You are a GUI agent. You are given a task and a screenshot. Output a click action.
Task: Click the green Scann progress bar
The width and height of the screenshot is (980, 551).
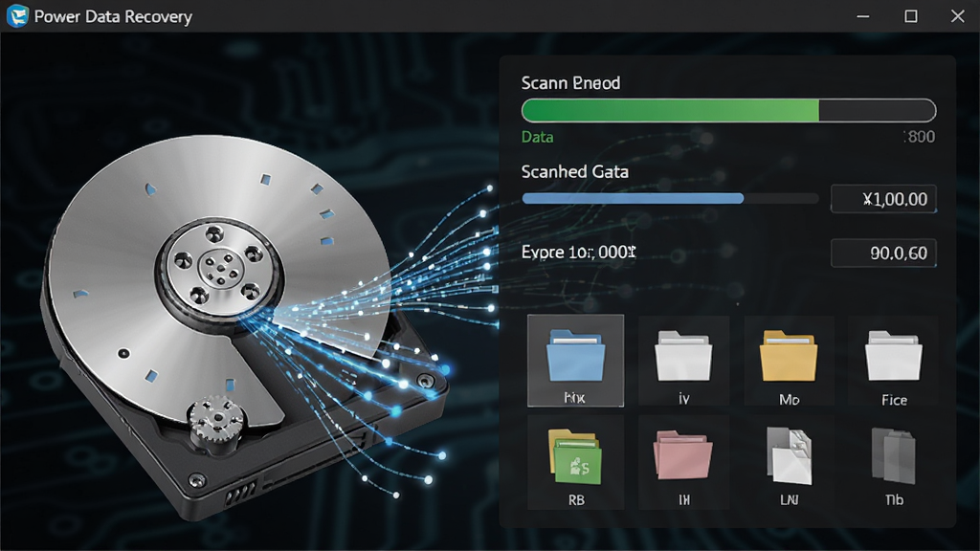(x=728, y=111)
